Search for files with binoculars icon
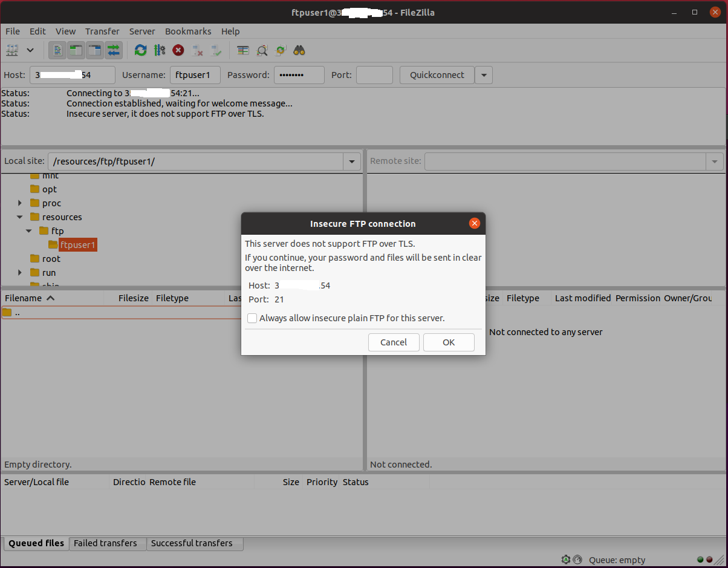728x568 pixels. tap(299, 50)
